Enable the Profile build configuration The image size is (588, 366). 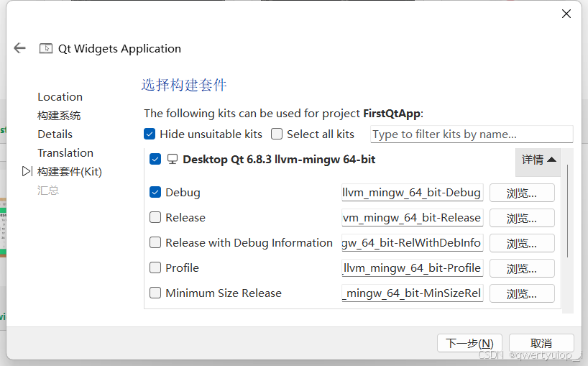[x=155, y=267]
